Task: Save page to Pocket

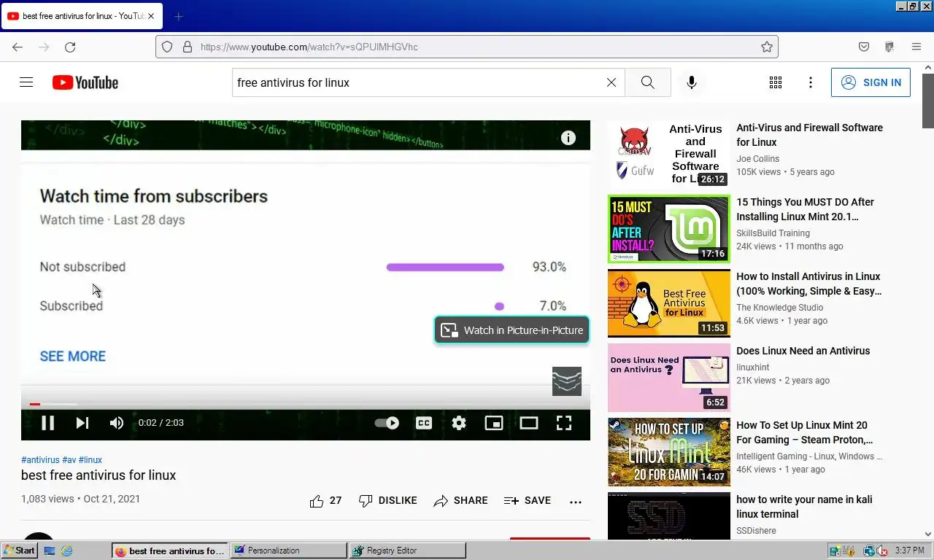Action: [x=864, y=47]
